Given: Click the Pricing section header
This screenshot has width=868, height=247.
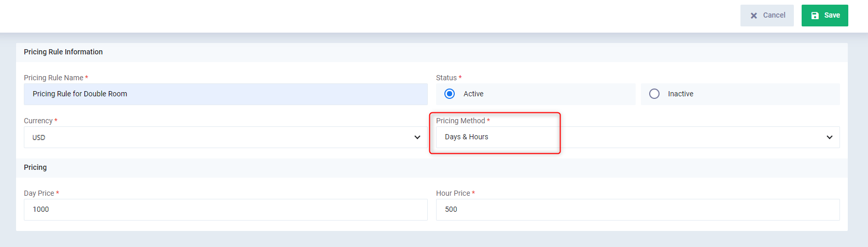Looking at the screenshot, I should coord(35,167).
